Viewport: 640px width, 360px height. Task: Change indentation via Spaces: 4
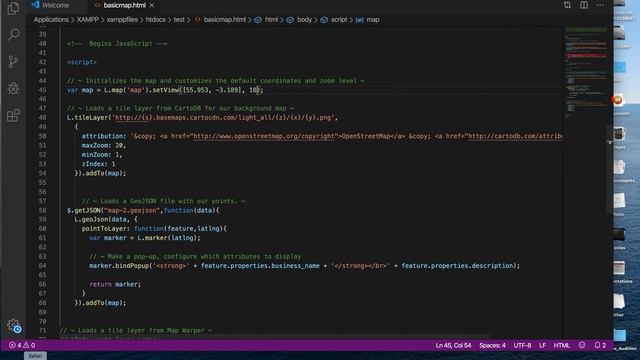click(x=492, y=345)
